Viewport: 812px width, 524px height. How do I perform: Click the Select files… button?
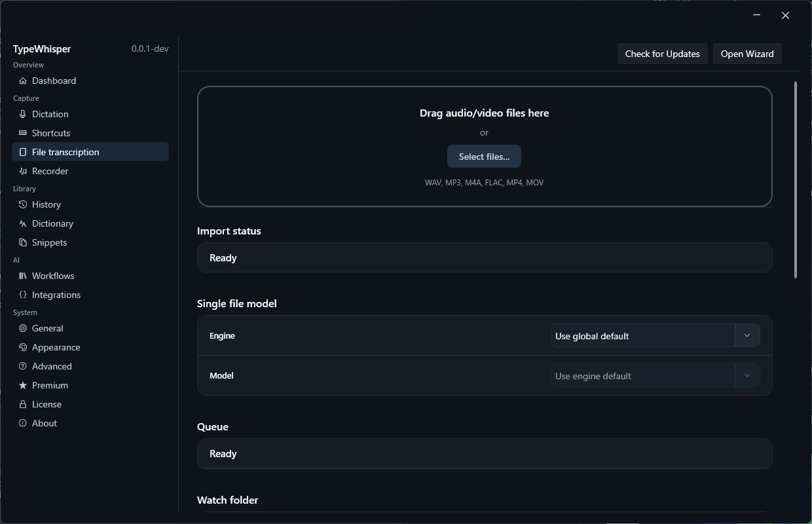click(x=484, y=157)
